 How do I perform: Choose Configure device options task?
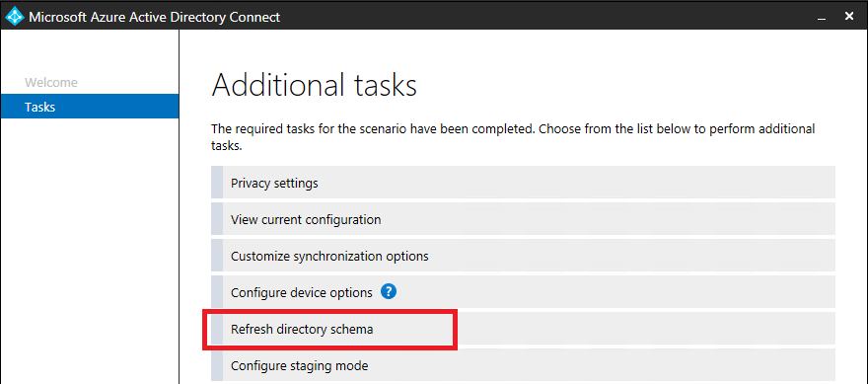click(x=523, y=292)
